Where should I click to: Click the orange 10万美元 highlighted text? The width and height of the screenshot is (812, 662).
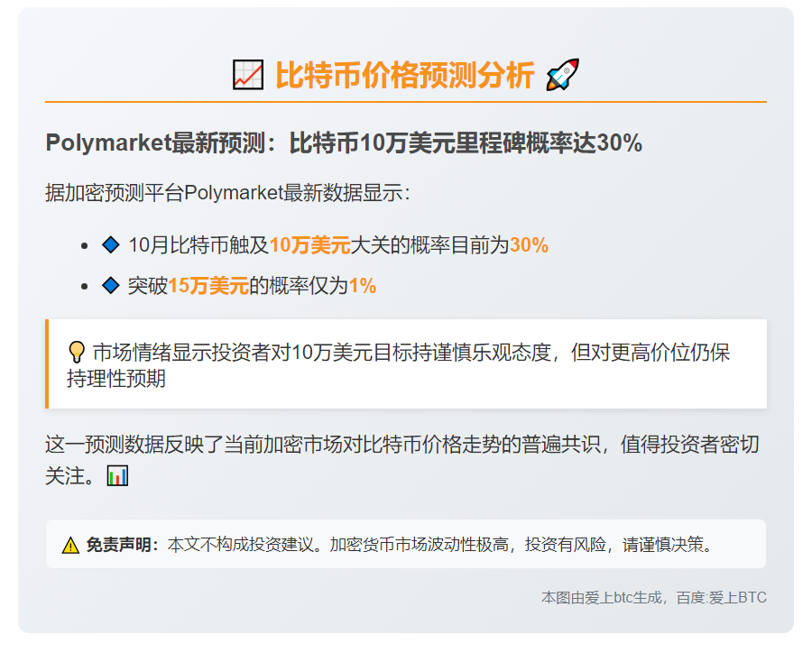(309, 245)
